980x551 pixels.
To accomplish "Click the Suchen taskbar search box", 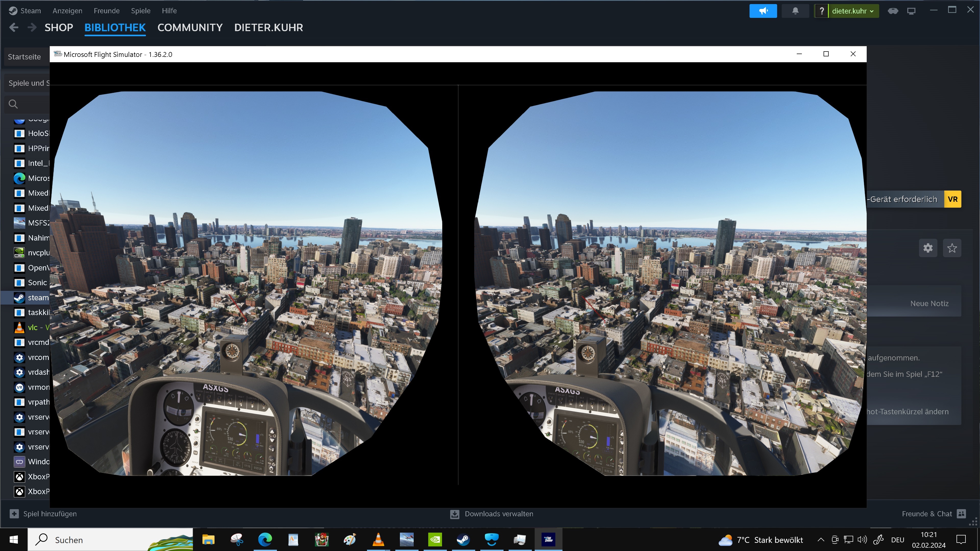I will click(110, 540).
